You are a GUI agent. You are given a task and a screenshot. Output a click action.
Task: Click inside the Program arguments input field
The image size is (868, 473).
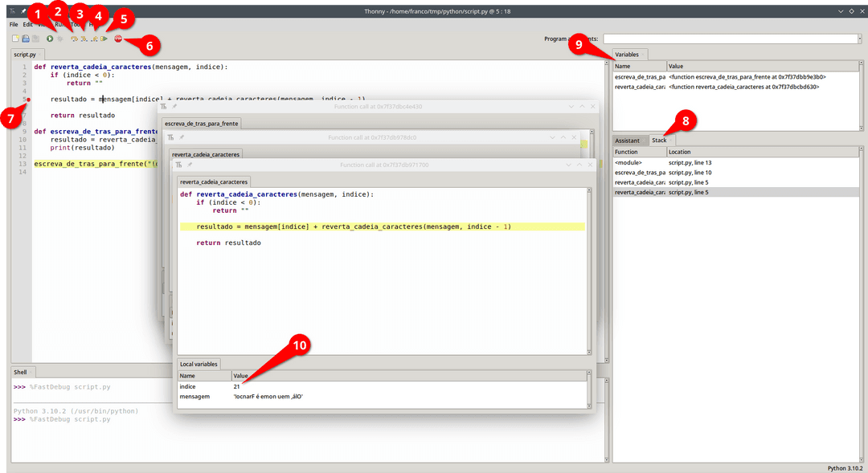pyautogui.click(x=723, y=38)
